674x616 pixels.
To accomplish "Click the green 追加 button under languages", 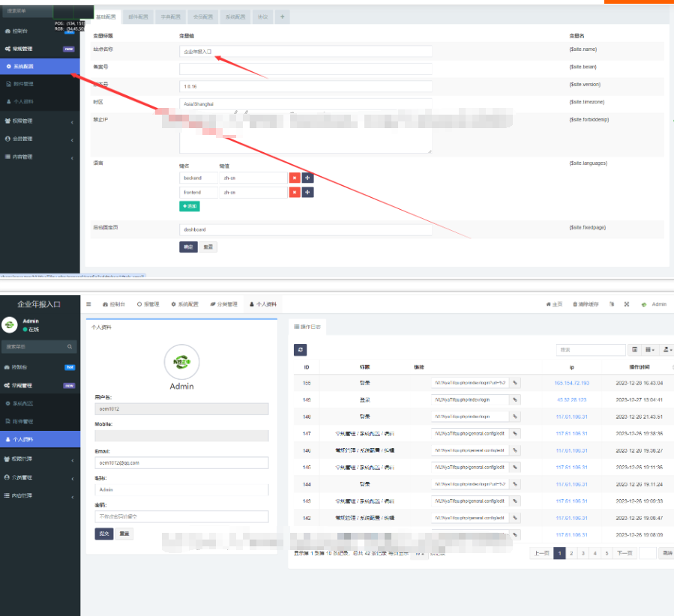I will point(190,206).
